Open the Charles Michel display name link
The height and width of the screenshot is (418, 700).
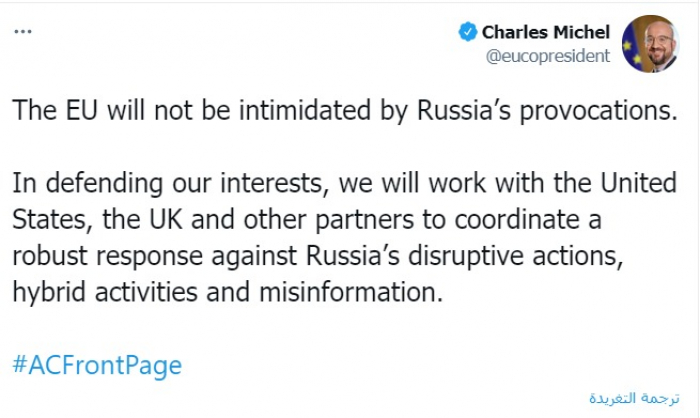[545, 32]
